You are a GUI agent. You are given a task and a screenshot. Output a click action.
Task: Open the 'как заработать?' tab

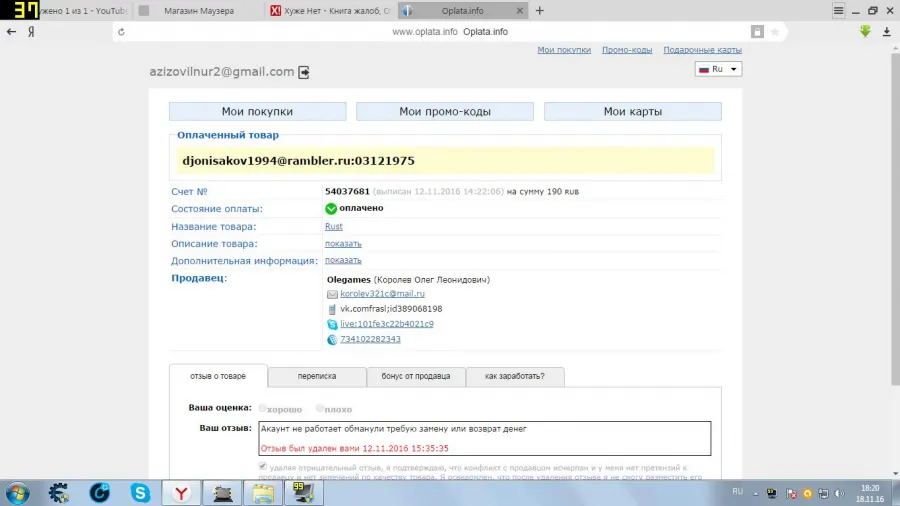[x=515, y=376]
